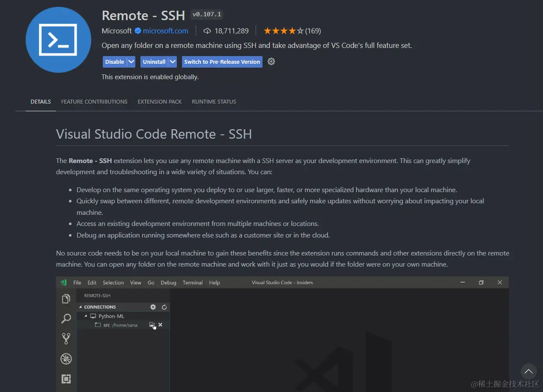
Task: Click the VS Code Insiders logo in the title bar
Action: coord(64,282)
